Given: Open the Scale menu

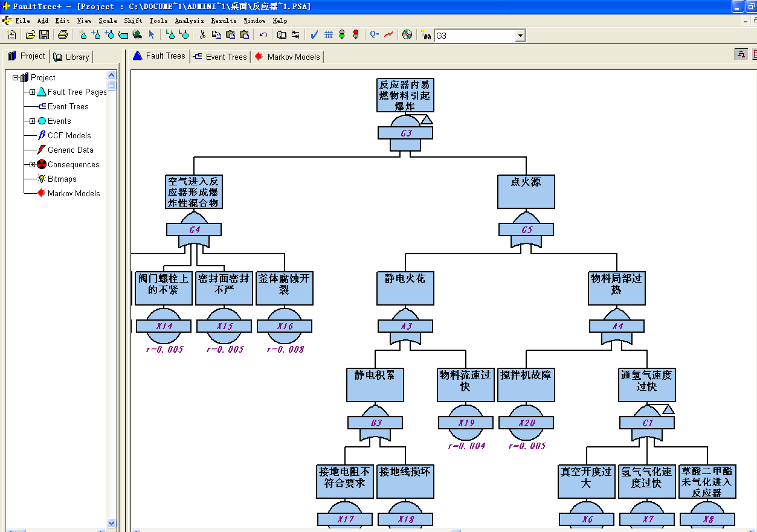Looking at the screenshot, I should pos(108,21).
